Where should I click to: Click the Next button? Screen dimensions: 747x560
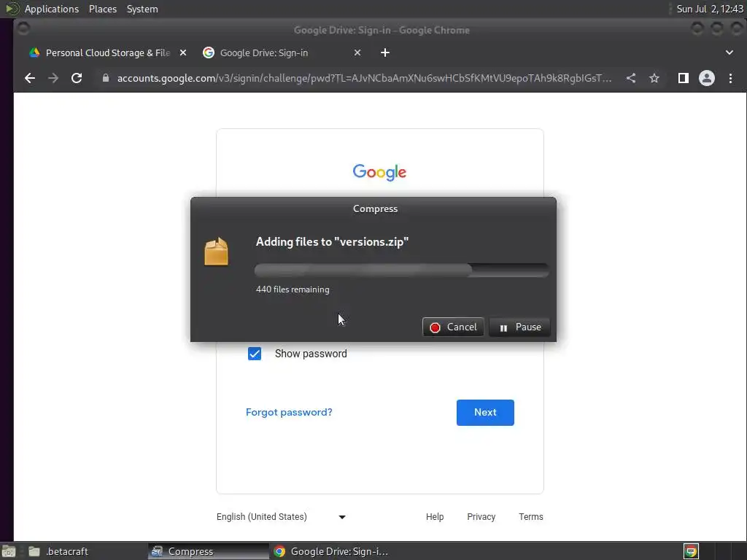pyautogui.click(x=485, y=413)
